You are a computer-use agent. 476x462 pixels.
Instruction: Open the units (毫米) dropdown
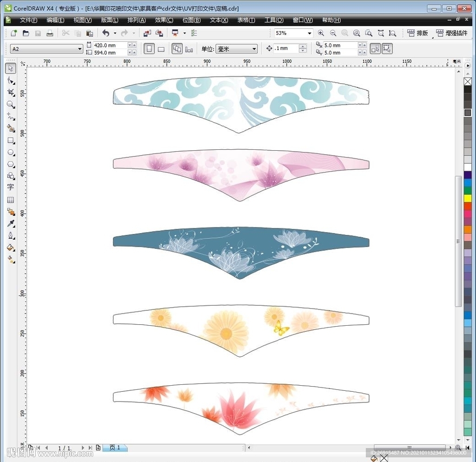pos(254,49)
